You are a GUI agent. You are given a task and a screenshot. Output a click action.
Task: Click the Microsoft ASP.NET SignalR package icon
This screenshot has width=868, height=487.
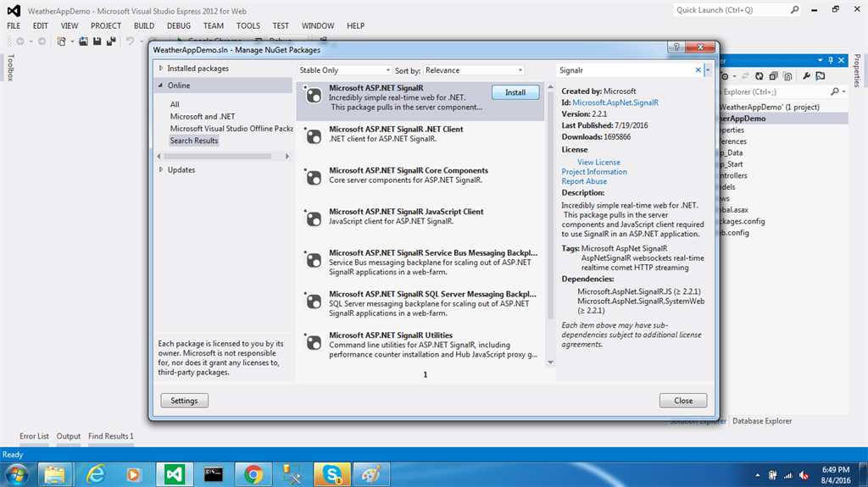click(314, 95)
